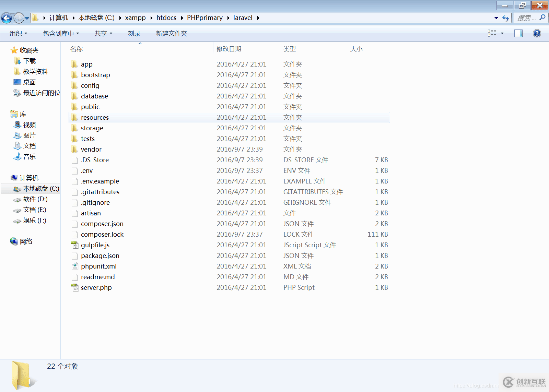Open the 组织 menu
549x392 pixels.
coord(19,33)
